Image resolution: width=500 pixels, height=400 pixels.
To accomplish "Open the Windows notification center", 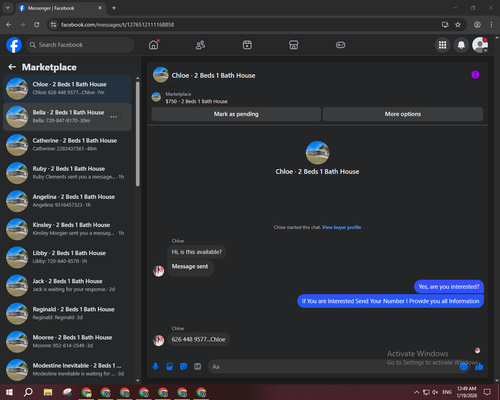I will point(487,392).
